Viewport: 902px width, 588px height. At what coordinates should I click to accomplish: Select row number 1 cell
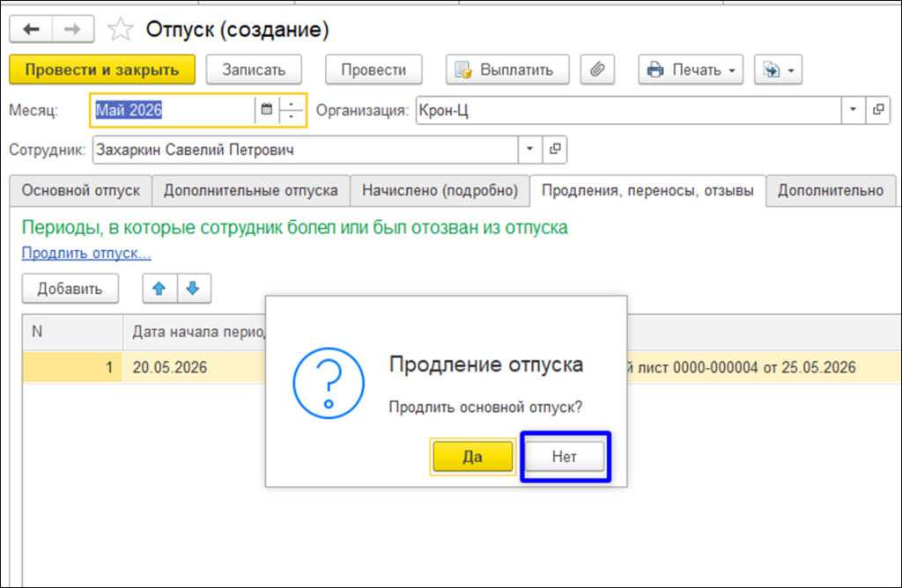[x=72, y=368]
